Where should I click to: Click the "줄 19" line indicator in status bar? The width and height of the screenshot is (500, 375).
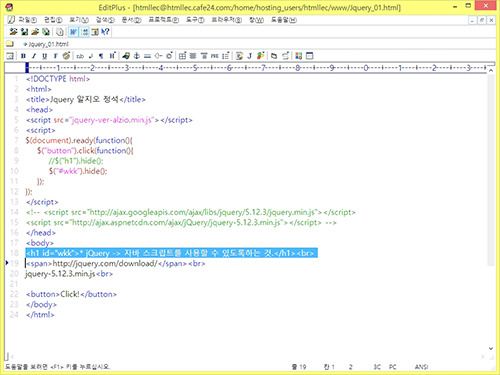[299, 367]
